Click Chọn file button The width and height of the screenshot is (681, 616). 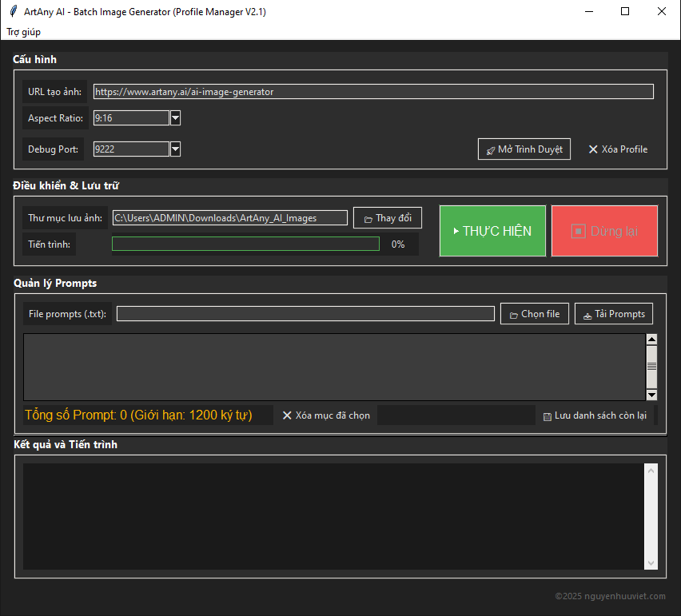(x=535, y=314)
